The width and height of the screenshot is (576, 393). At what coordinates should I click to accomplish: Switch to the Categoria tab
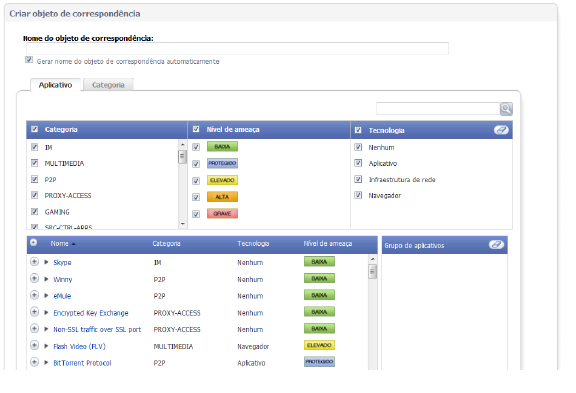pyautogui.click(x=108, y=85)
